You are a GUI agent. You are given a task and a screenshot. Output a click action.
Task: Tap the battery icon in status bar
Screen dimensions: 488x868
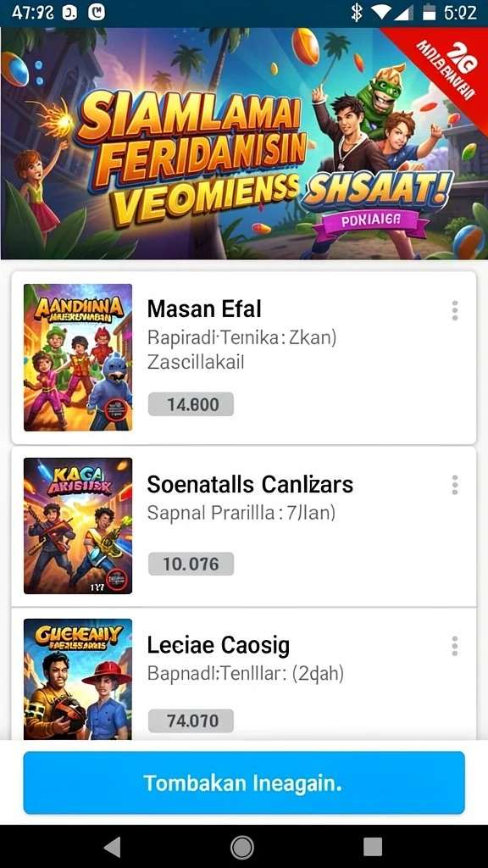[429, 12]
